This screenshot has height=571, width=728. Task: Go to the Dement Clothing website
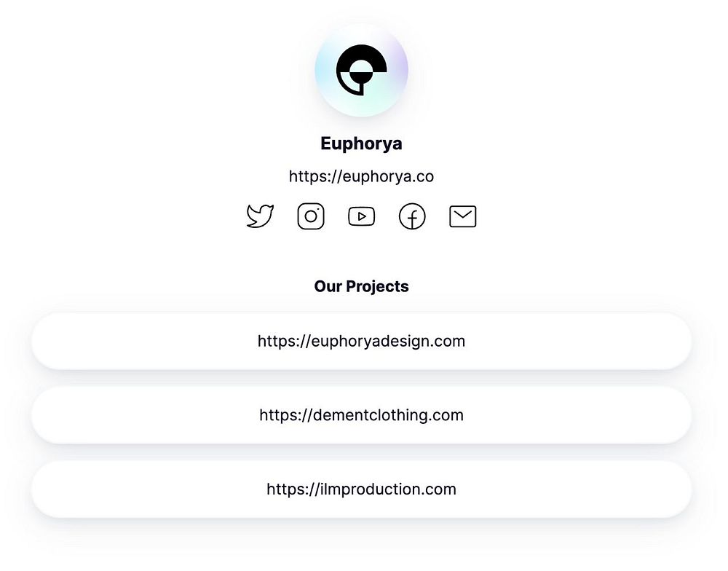[x=361, y=415]
